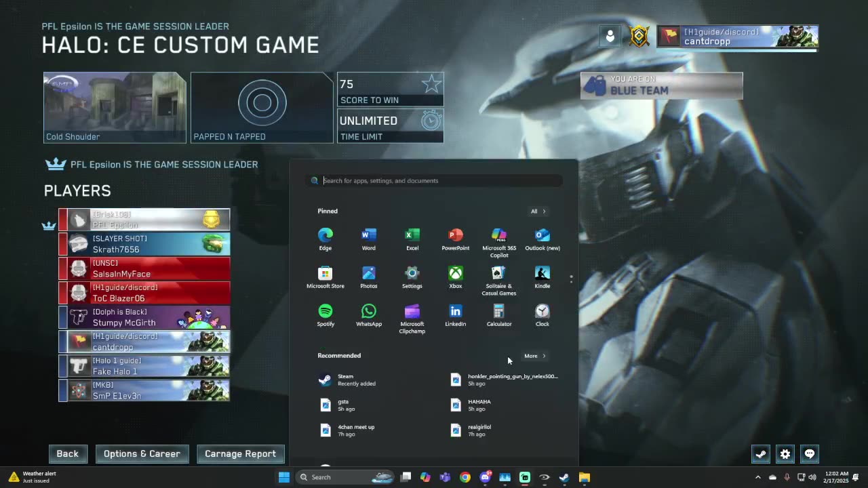The width and height of the screenshot is (868, 488).
Task: Open Settings from pinned apps
Action: pyautogui.click(x=412, y=277)
